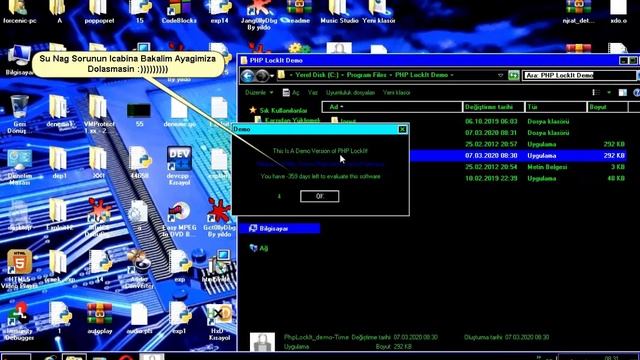This screenshot has width=640, height=360.
Task: Open the Recycle Bin 'Geri Dönüş' icon
Action: [x=19, y=114]
